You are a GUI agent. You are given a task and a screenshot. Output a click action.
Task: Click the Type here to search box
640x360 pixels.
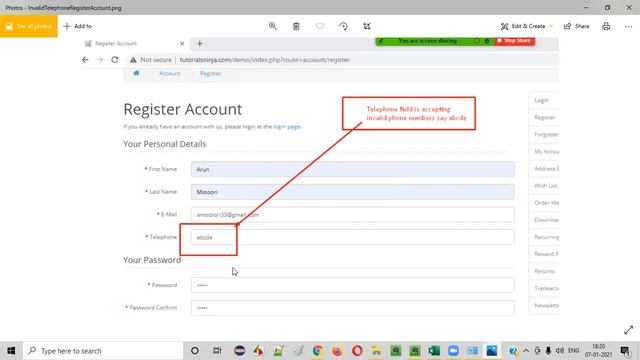point(103,351)
